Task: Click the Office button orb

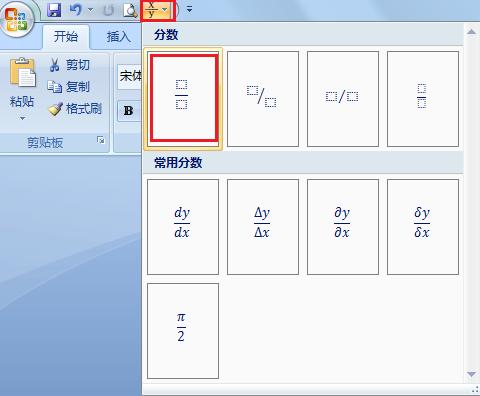Action: coord(17,19)
